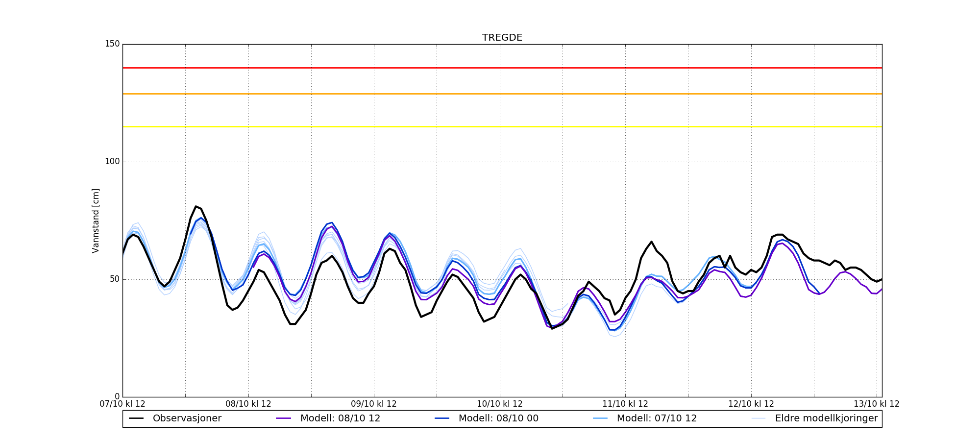
Task: Click the '13/10 kl 12' x-axis date label
Action: pos(876,404)
